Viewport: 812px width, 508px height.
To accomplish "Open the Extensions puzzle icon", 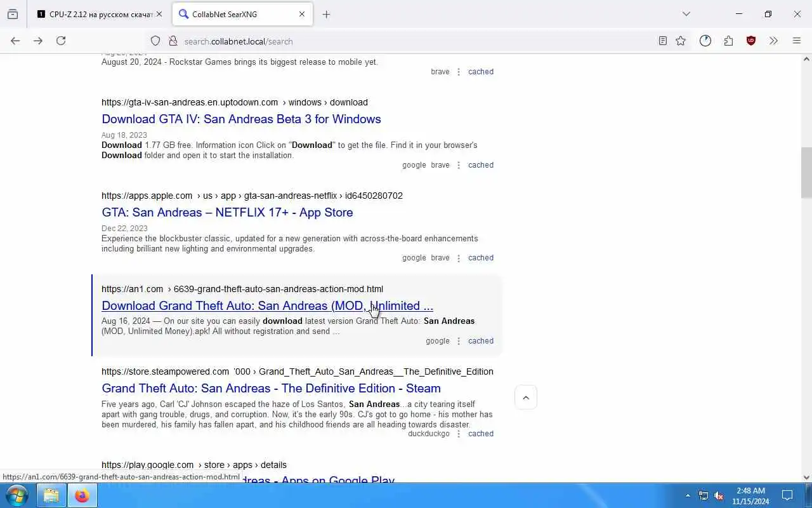I will click(728, 41).
